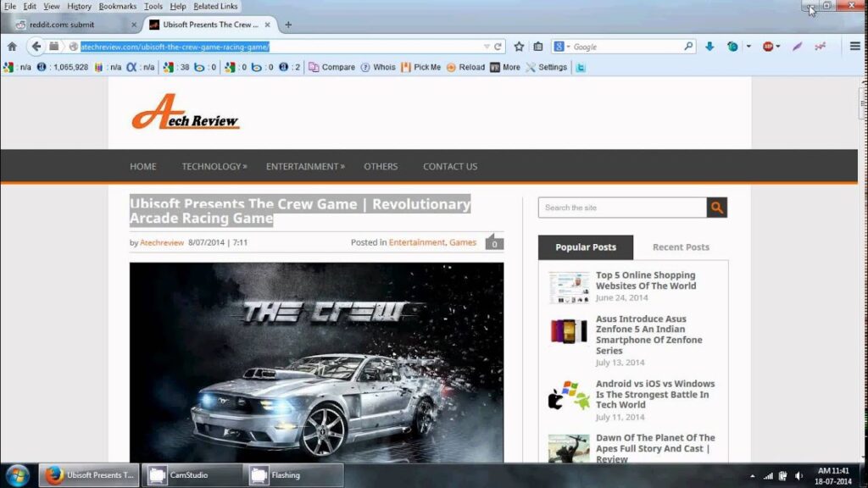Open the History menu
The image size is (868, 488).
point(79,6)
